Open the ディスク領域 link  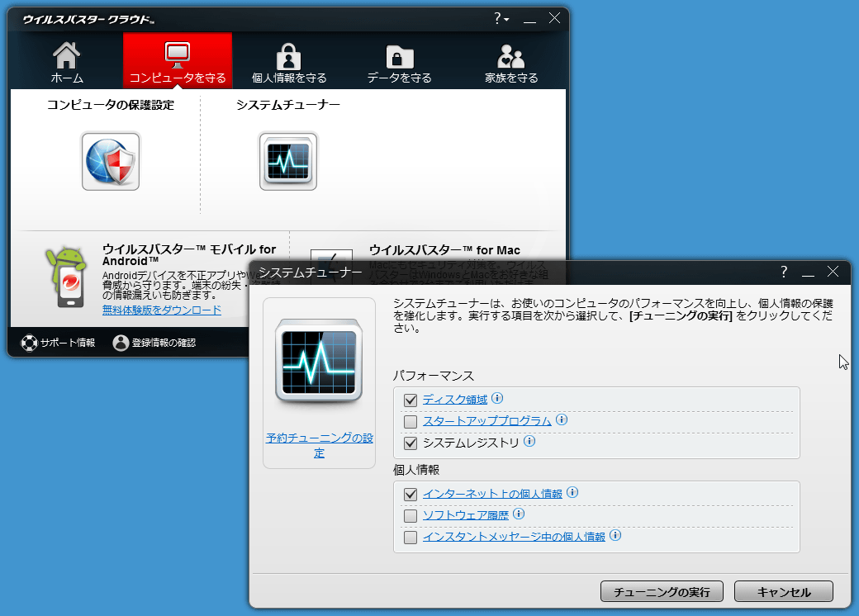(x=455, y=400)
